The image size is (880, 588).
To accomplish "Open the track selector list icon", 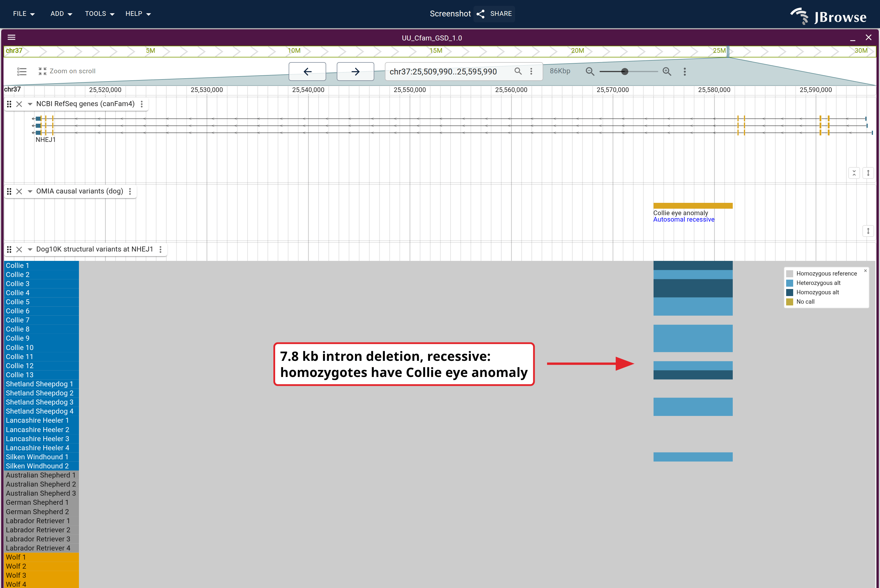I will [22, 71].
